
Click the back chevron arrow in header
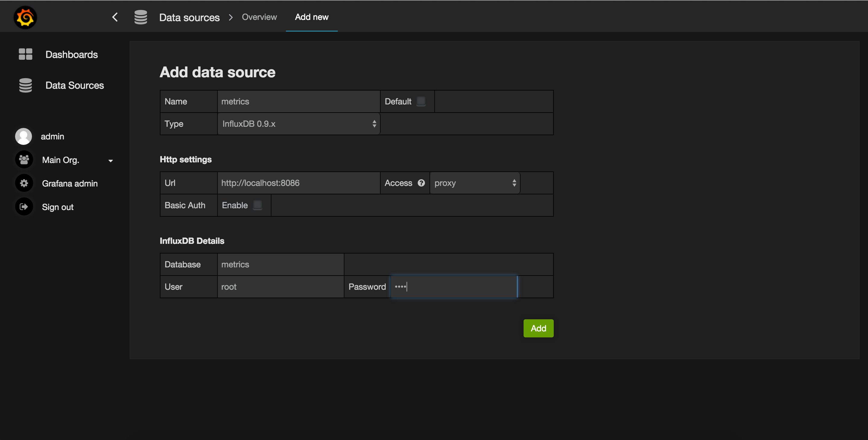coord(115,17)
